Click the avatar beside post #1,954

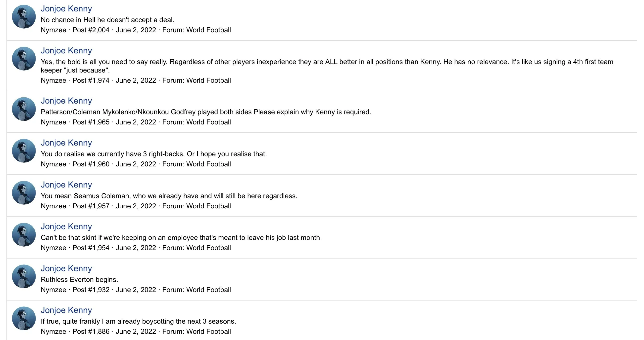24,235
